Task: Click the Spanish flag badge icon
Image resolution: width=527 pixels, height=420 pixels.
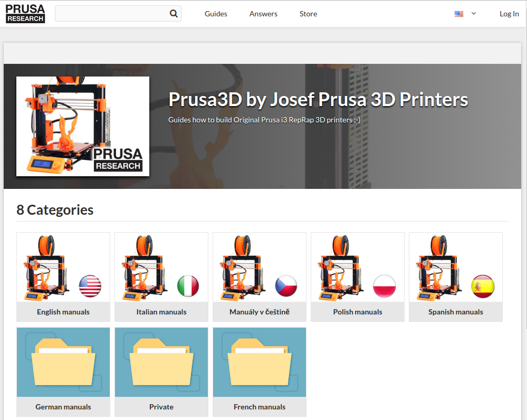Action: point(483,286)
